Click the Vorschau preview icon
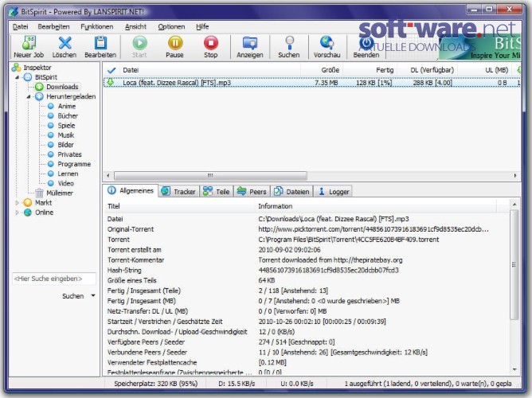Viewport: 532px width, 398px height. 327,47
